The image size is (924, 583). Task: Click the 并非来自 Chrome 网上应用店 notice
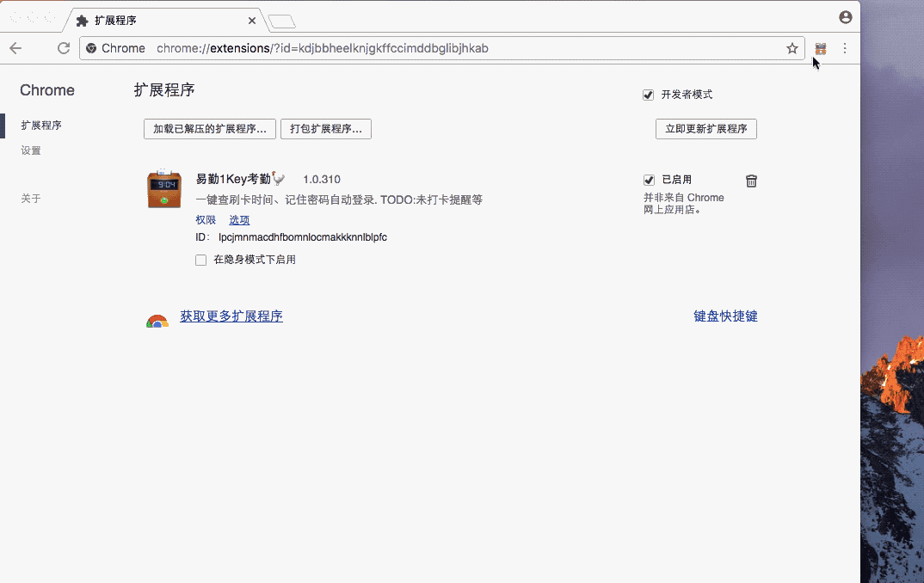click(x=684, y=204)
